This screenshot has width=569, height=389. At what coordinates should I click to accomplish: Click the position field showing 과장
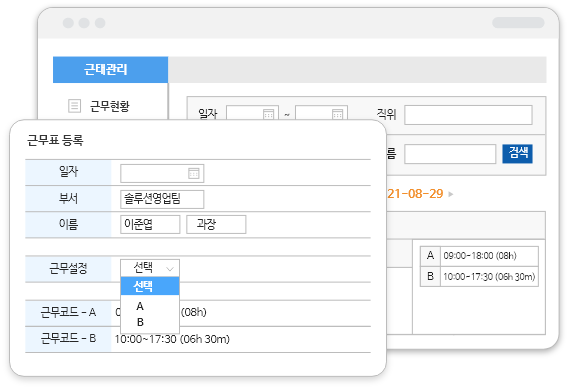[x=216, y=224]
